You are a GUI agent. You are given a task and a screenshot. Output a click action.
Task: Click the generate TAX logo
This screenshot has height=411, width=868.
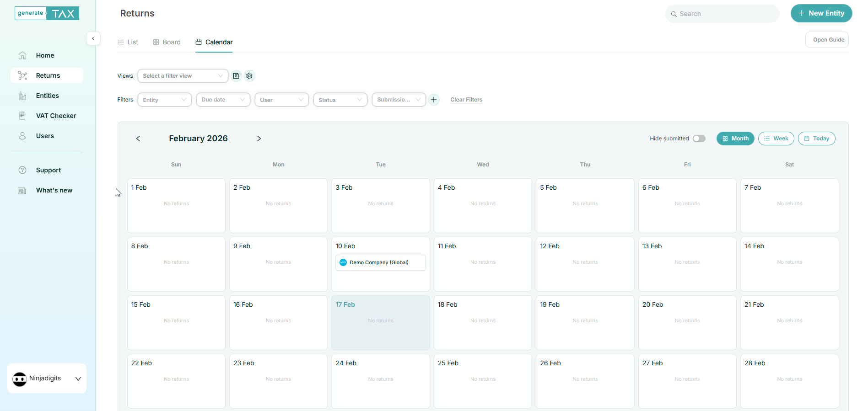pyautogui.click(x=47, y=13)
